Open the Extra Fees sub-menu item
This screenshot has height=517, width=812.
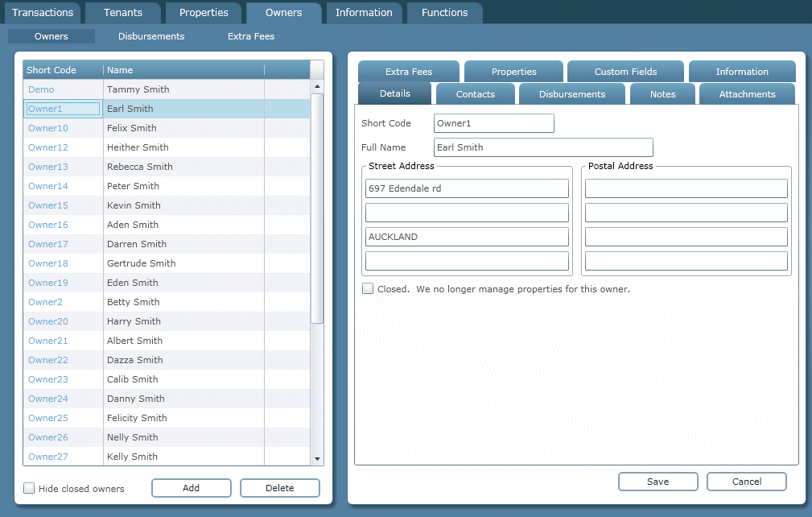click(251, 36)
